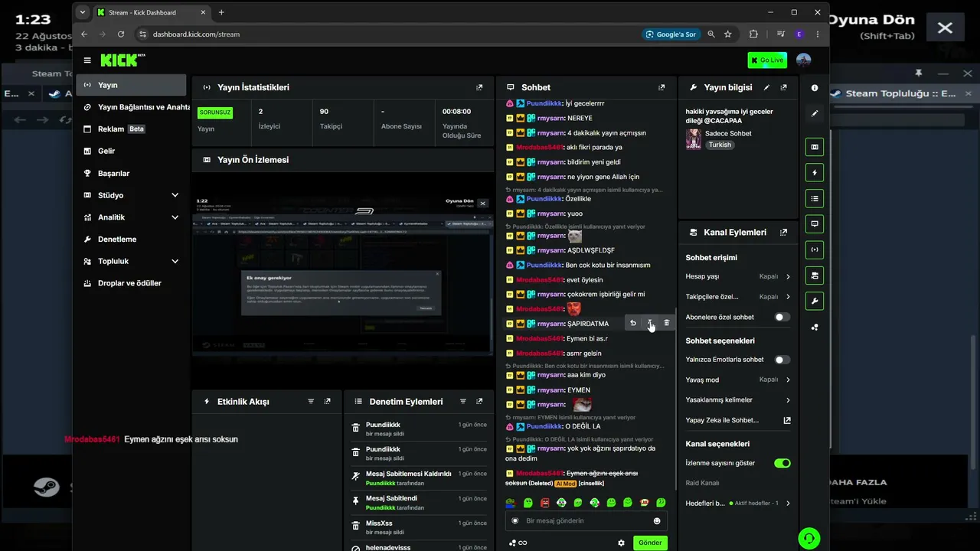Select Yayın in the sidebar
Viewport: 980px width, 551px height.
tap(131, 85)
